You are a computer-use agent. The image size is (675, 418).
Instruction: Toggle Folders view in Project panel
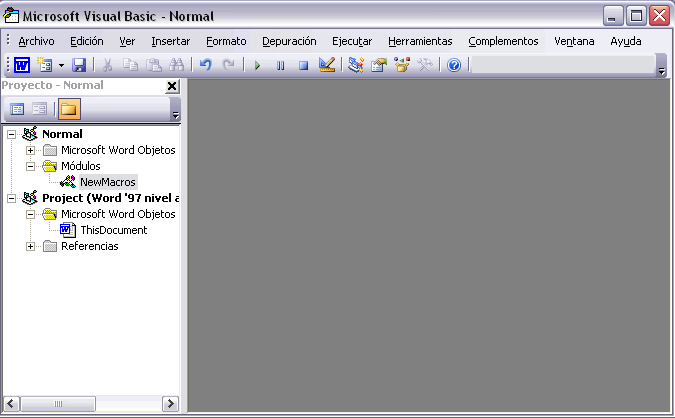[x=69, y=109]
